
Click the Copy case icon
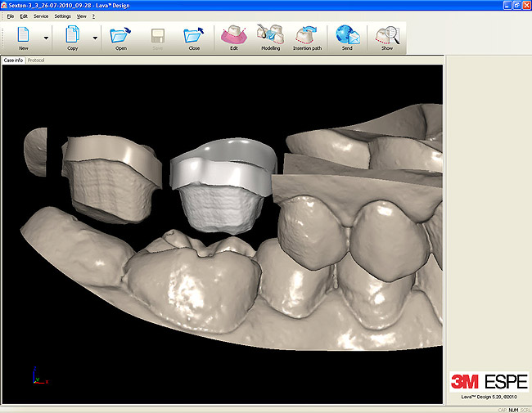[x=72, y=35]
